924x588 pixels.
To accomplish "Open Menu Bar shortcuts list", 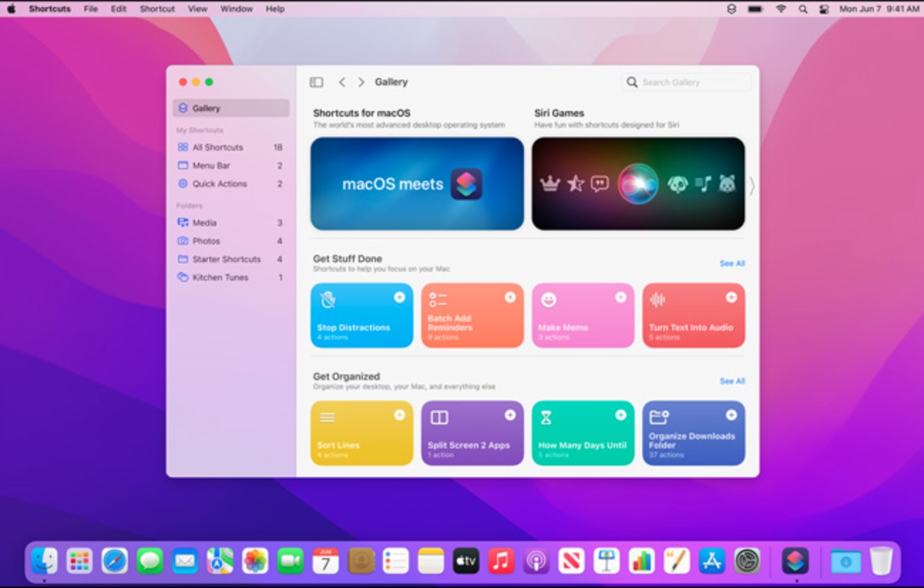I will click(x=231, y=165).
